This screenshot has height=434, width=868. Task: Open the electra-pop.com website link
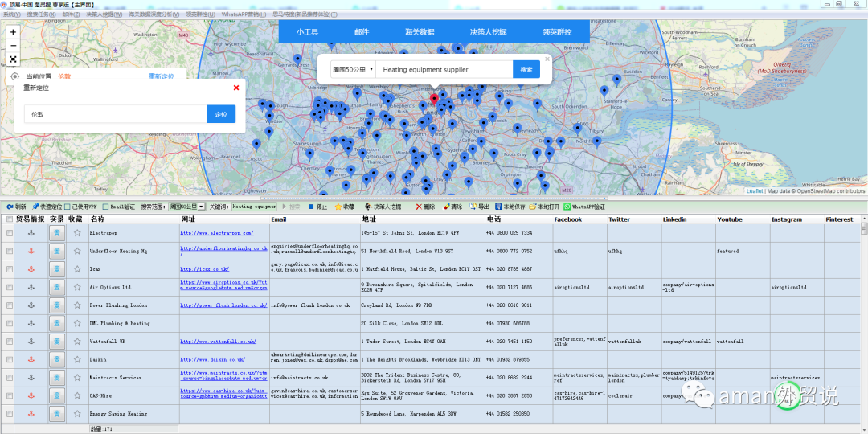click(216, 233)
